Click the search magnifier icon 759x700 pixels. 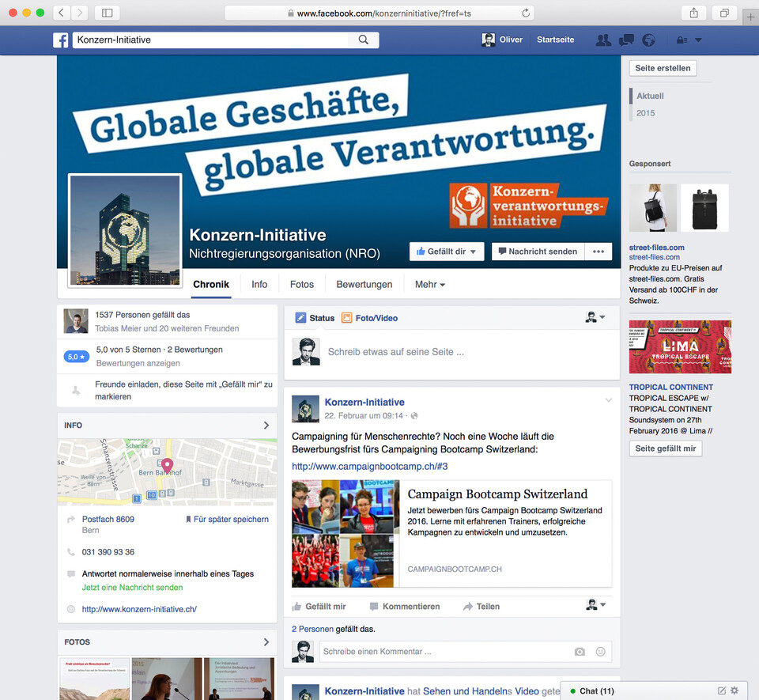point(363,39)
